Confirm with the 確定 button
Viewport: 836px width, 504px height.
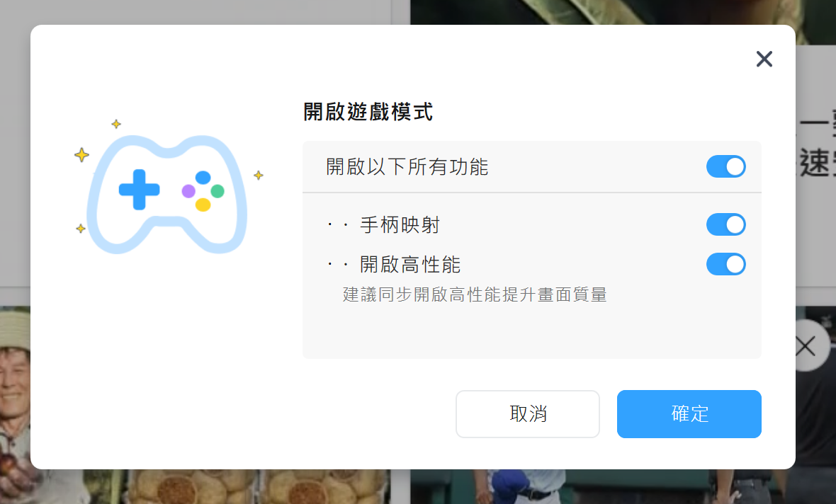point(689,414)
